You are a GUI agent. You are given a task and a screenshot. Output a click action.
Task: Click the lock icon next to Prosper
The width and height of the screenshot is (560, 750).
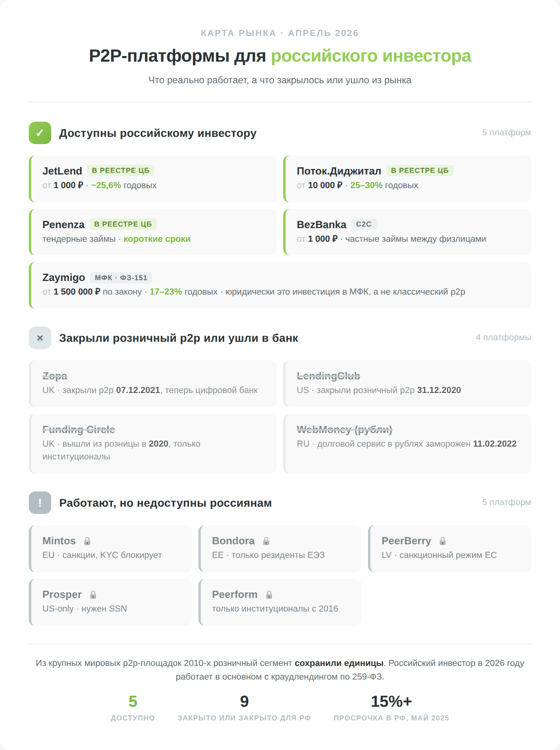93,595
